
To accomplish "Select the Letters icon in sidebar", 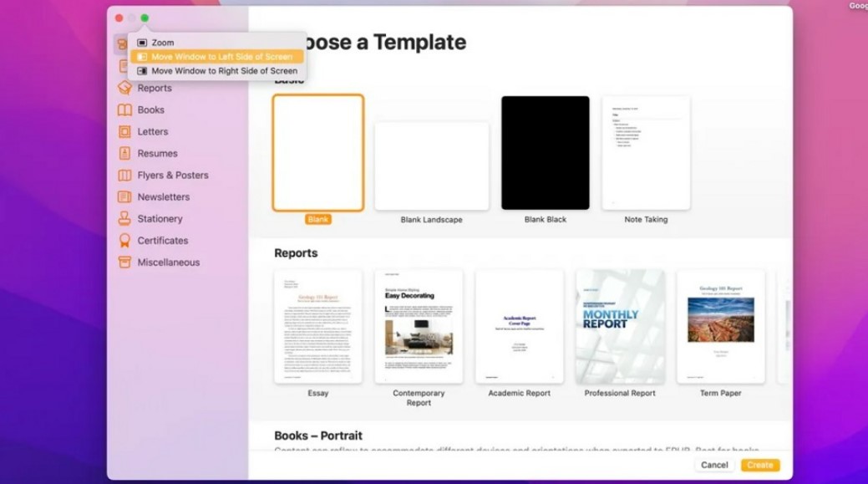I will (x=124, y=131).
